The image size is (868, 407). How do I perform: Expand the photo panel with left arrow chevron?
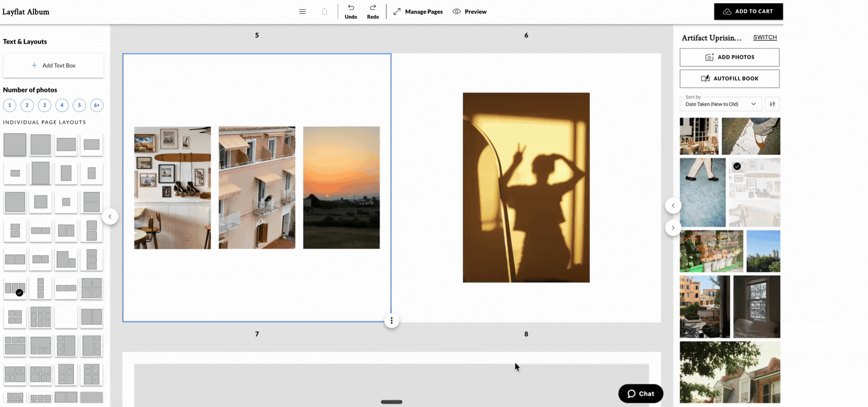click(673, 205)
